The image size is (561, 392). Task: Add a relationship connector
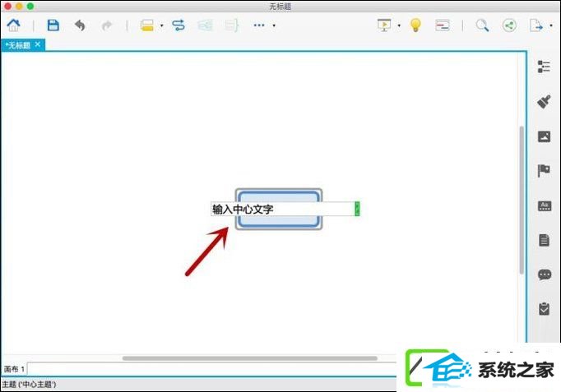point(178,25)
